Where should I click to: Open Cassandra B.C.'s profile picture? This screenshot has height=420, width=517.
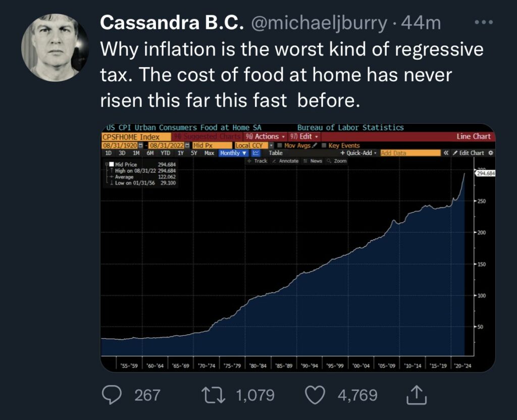coord(55,47)
